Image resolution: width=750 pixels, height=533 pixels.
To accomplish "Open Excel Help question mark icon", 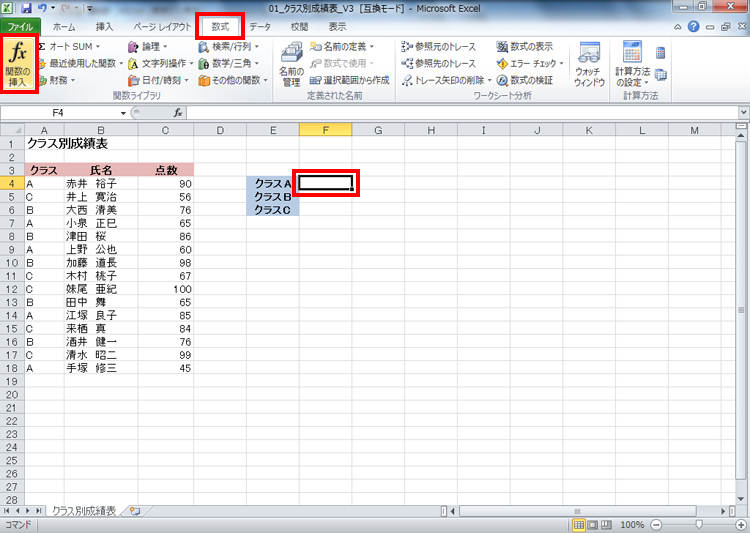I will pyautogui.click(x=694, y=27).
